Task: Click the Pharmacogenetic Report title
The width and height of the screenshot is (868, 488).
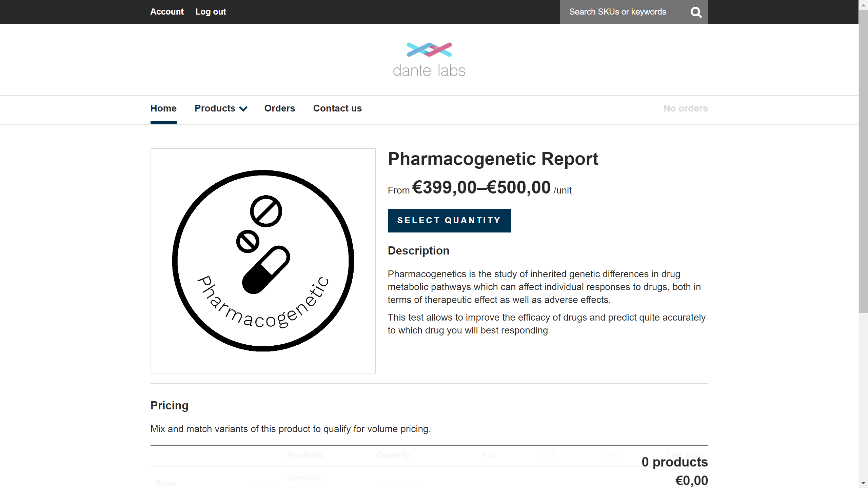Action: pos(493,159)
